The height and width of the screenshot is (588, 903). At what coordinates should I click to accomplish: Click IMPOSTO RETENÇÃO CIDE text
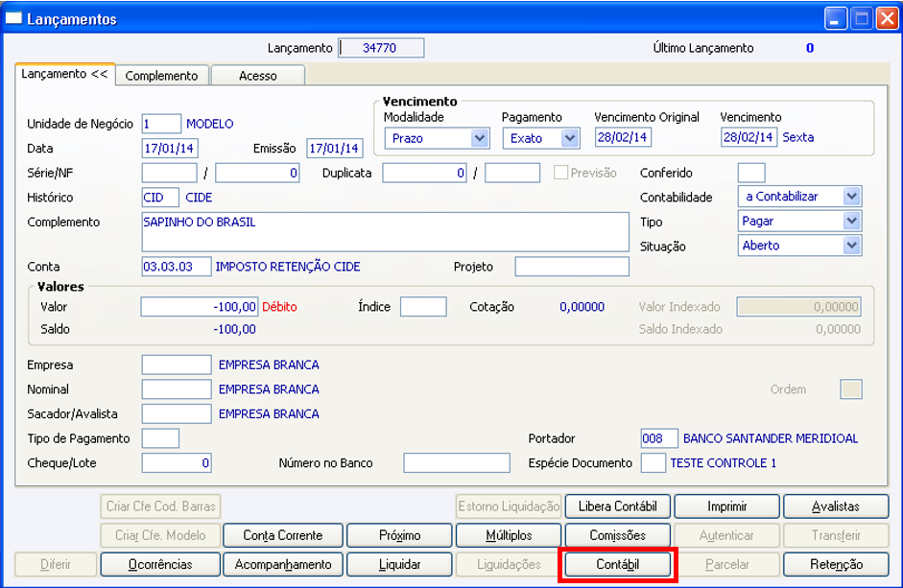click(x=288, y=267)
